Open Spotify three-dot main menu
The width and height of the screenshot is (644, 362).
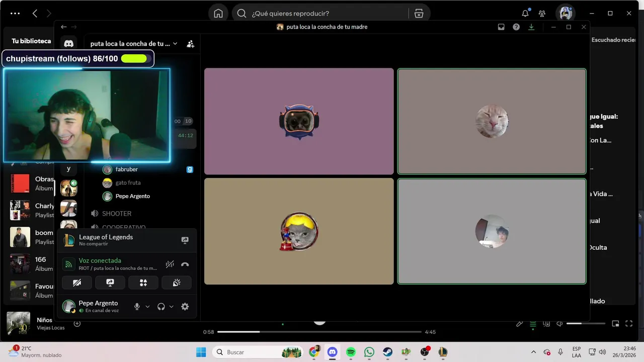point(15,14)
